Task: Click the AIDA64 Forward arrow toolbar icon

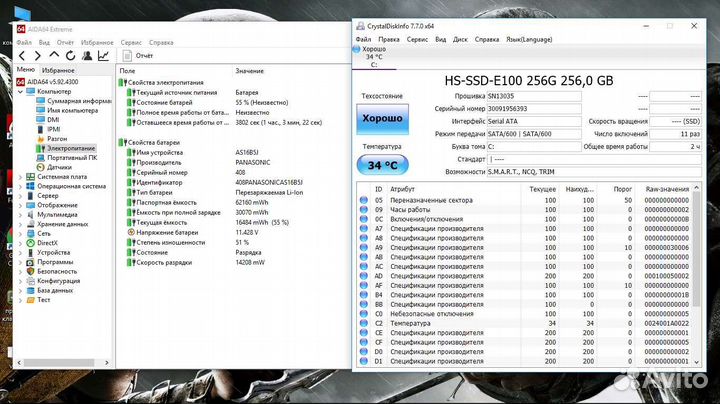Action: [38, 56]
